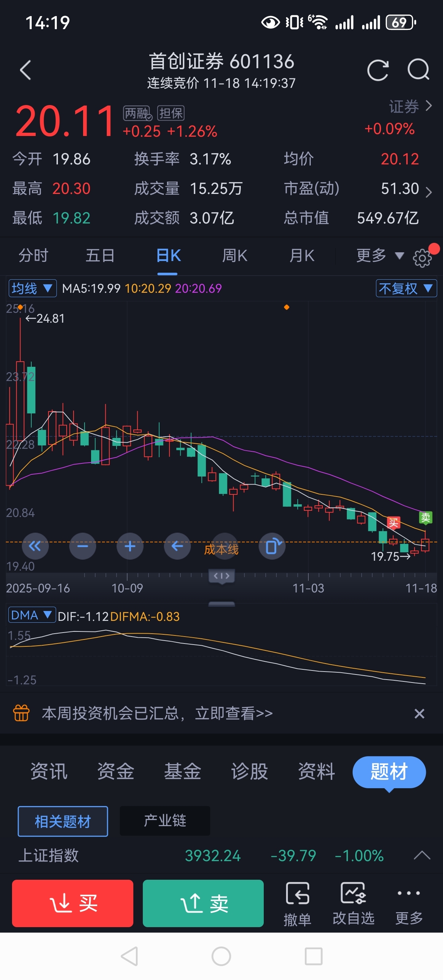Open the 本周投资机会 立即查看 link

pos(157,713)
